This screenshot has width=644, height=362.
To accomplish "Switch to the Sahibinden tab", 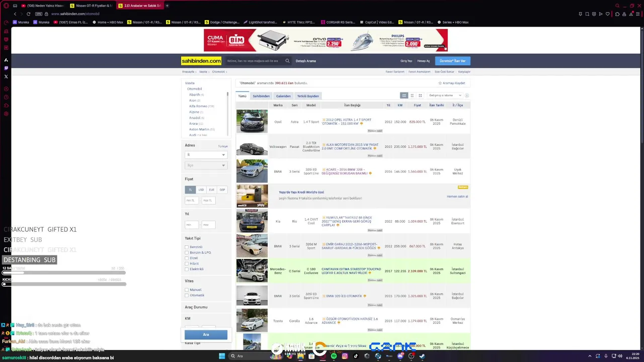I will 261,96.
